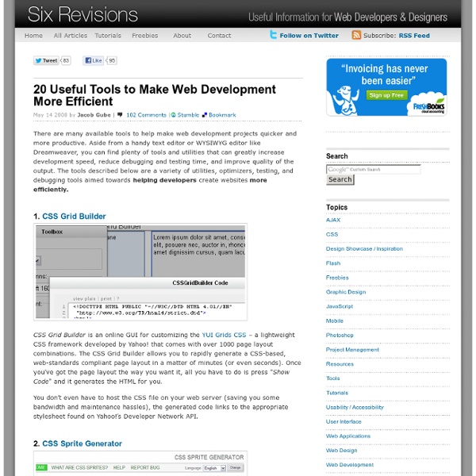Click the article title heading

pyautogui.click(x=155, y=95)
